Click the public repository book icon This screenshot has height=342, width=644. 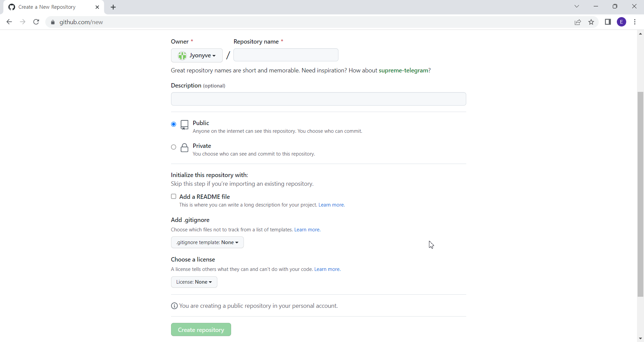[x=184, y=125]
